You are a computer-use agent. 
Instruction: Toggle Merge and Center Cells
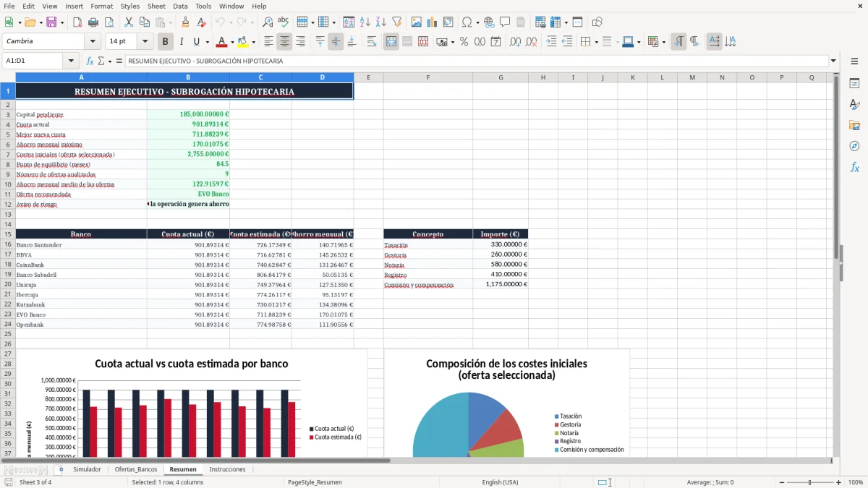[391, 42]
